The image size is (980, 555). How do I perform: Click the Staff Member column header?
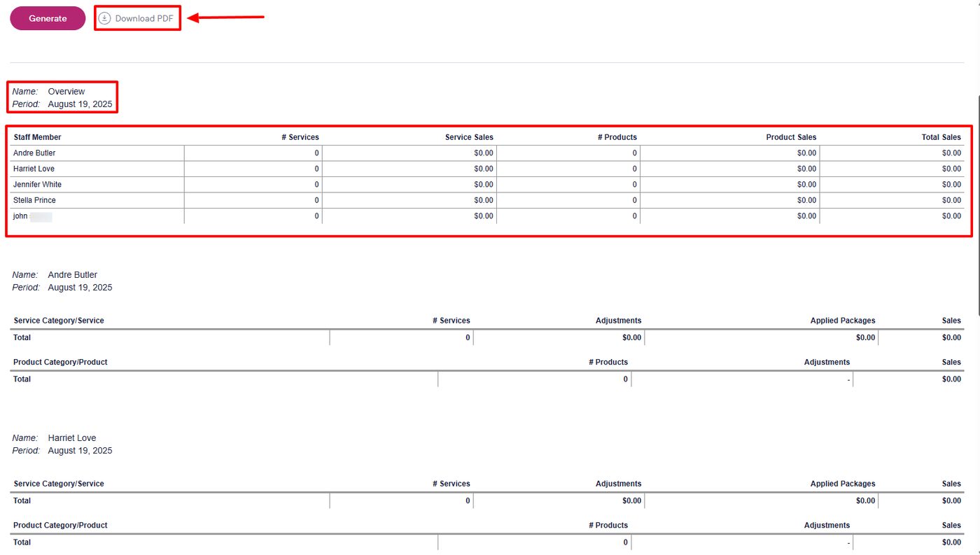(37, 137)
